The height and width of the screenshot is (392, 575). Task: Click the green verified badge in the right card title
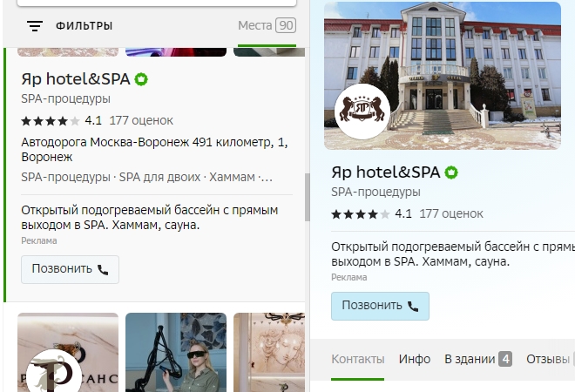coord(451,172)
